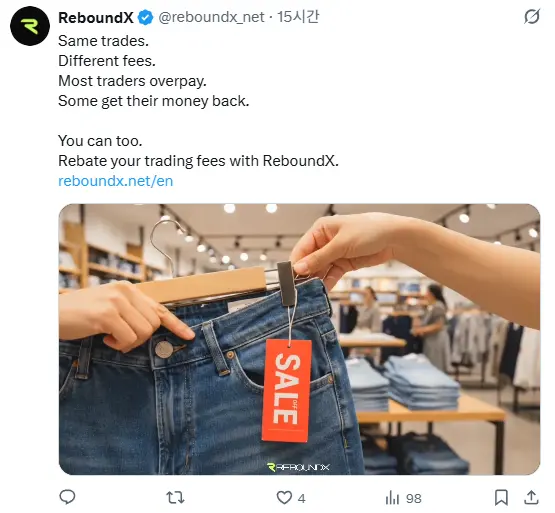This screenshot has width=555, height=513.
Task: Click the red SALE tag in photo
Action: (x=286, y=391)
